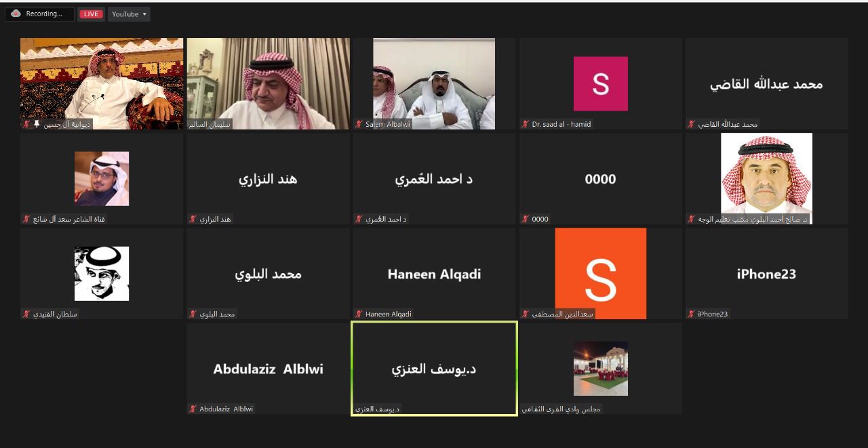868x448 pixels.
Task: Click the Haneen Alqadi name label
Action: point(389,314)
